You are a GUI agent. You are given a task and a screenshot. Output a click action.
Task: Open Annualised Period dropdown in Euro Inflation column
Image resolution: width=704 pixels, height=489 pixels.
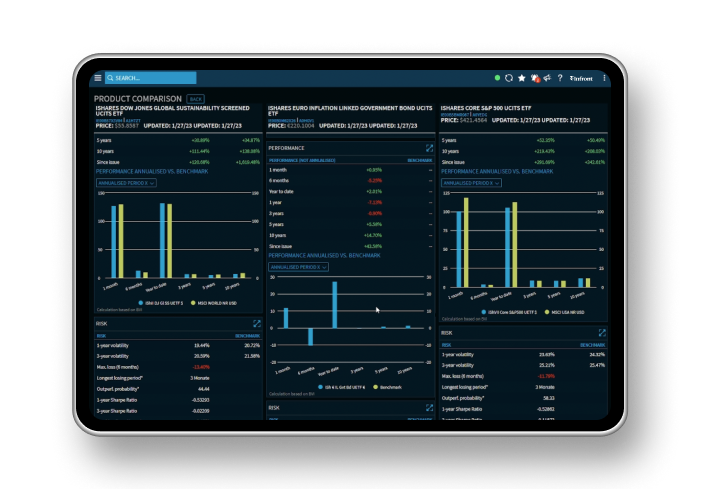pos(299,267)
